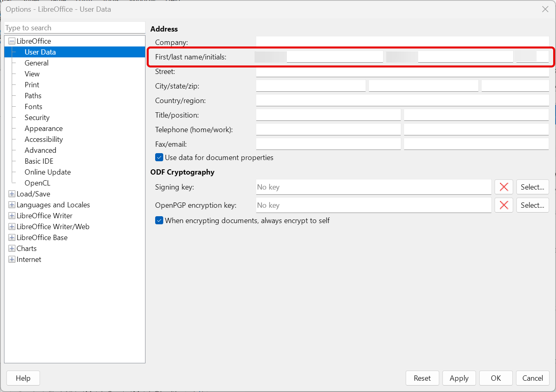
Task: Click the home Telephone input field
Action: pos(329,129)
